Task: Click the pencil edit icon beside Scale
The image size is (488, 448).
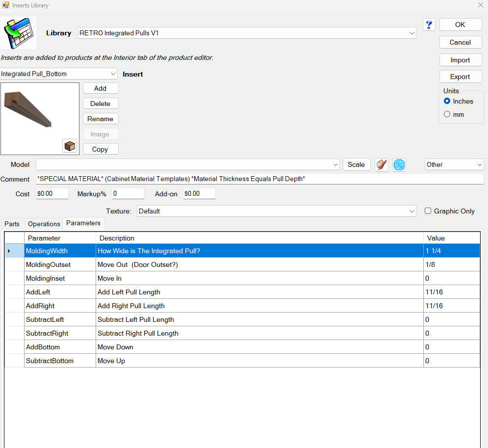Action: click(x=382, y=164)
